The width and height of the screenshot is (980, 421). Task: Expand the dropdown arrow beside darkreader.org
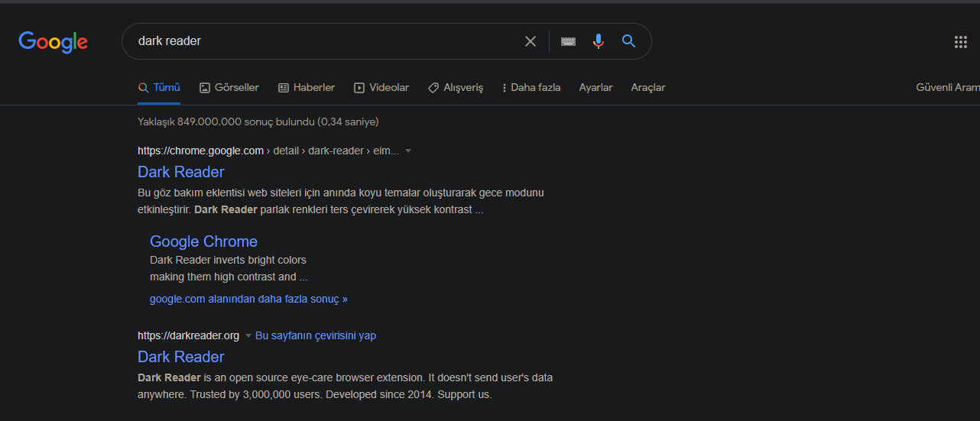[248, 335]
